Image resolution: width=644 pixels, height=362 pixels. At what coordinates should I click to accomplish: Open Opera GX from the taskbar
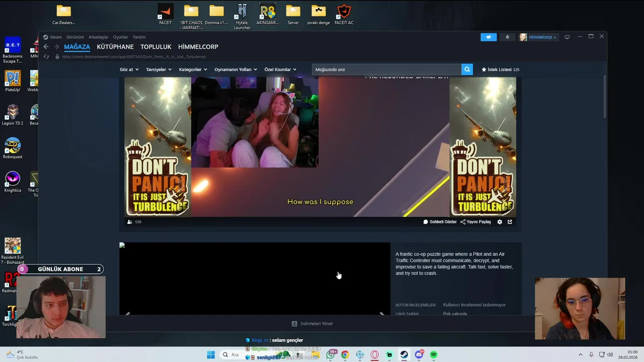coord(374,355)
